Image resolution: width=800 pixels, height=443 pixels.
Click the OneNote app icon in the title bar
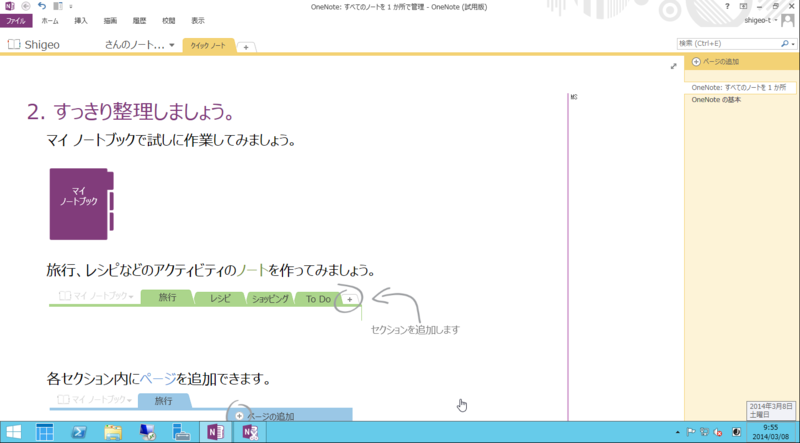(x=10, y=6)
